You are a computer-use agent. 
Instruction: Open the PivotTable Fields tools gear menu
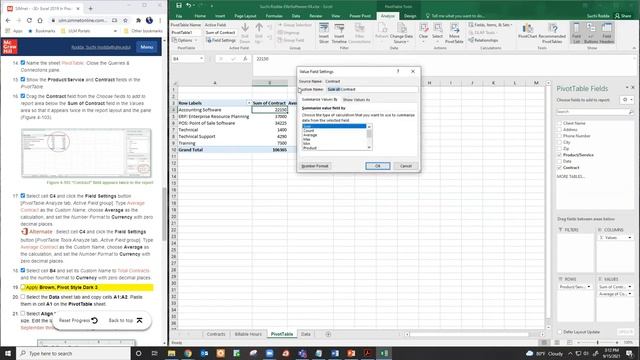point(627,100)
